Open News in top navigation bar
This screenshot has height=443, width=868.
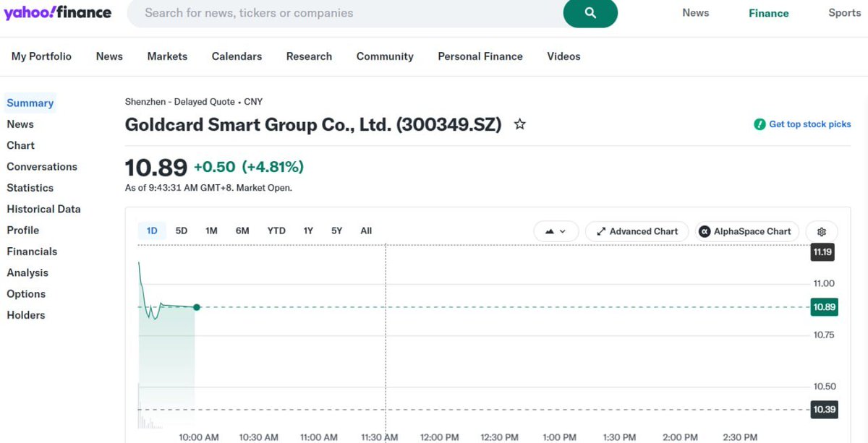tap(109, 56)
